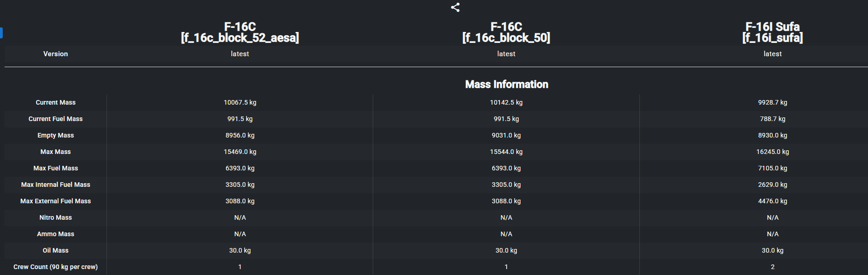Open the version selector for f_16c_block_52_aesa

tap(240, 54)
